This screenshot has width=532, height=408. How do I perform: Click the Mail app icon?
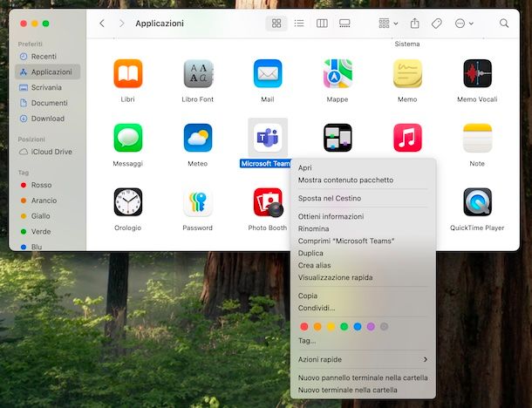[268, 73]
